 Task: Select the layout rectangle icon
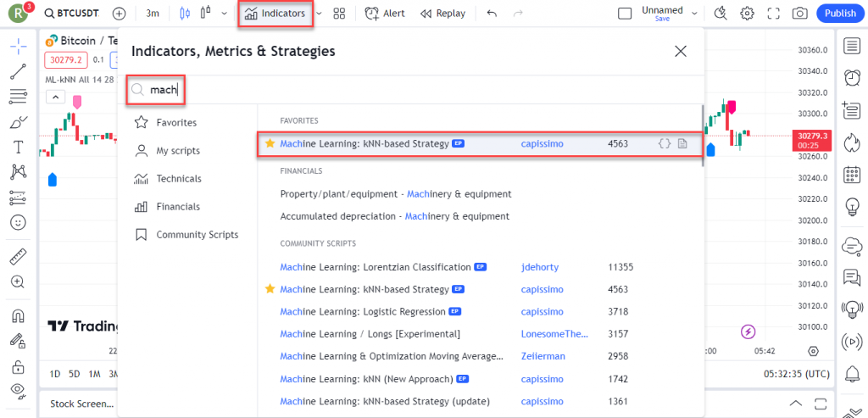[625, 14]
